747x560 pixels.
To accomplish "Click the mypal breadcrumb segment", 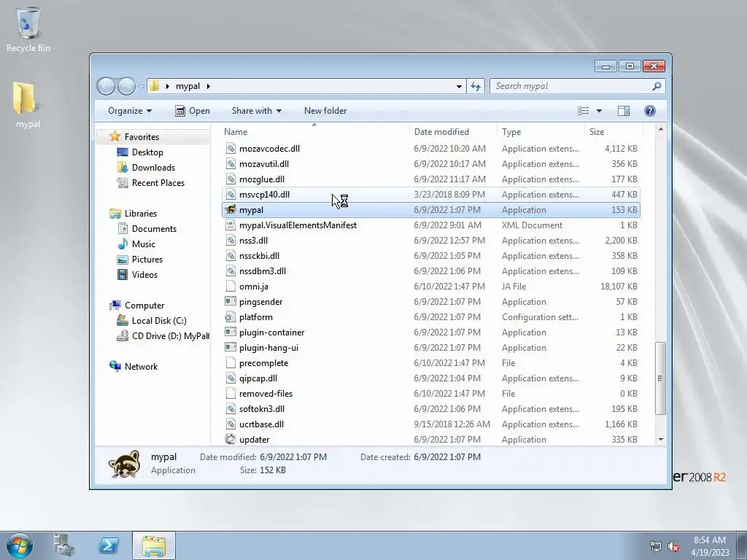I will (187, 86).
